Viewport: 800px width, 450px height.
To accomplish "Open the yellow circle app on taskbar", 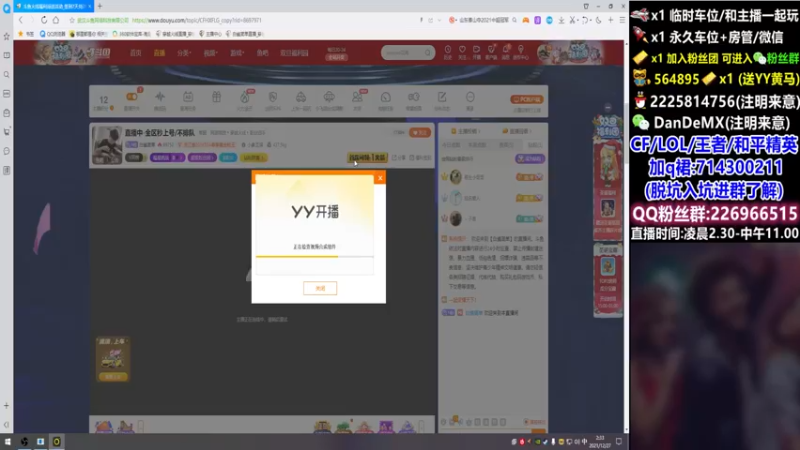I will pos(57,441).
